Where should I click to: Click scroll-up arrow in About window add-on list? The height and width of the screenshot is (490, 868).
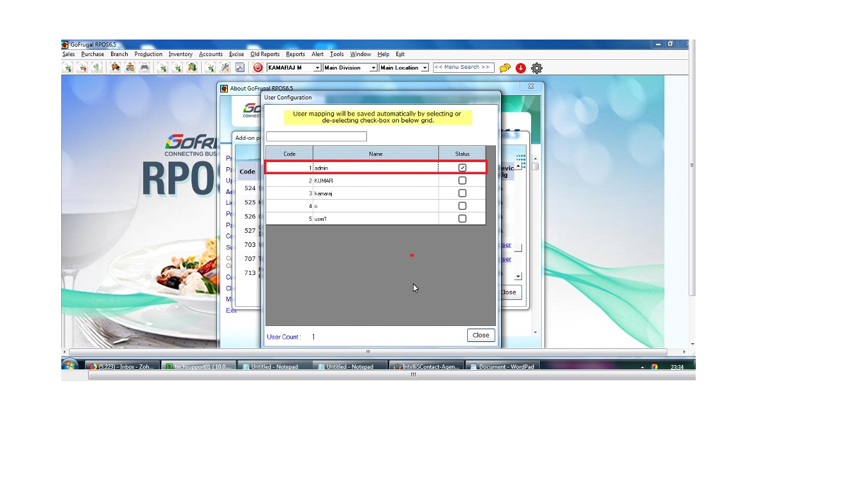[518, 167]
